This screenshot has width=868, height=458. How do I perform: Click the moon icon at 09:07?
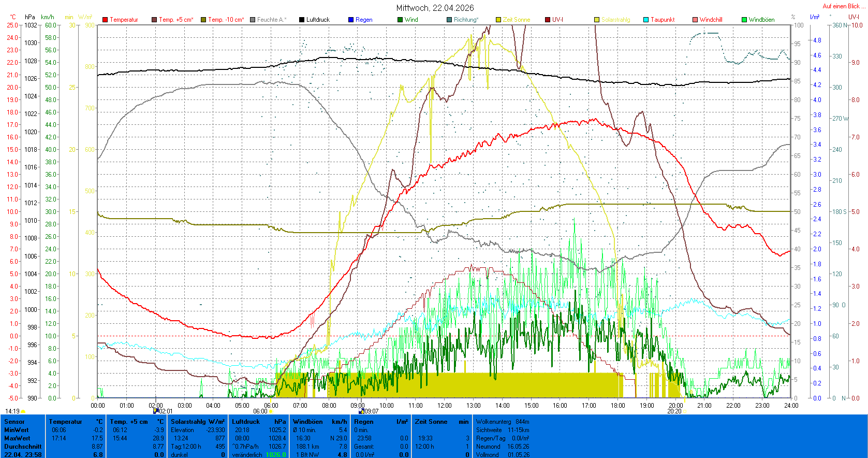coord(361,411)
